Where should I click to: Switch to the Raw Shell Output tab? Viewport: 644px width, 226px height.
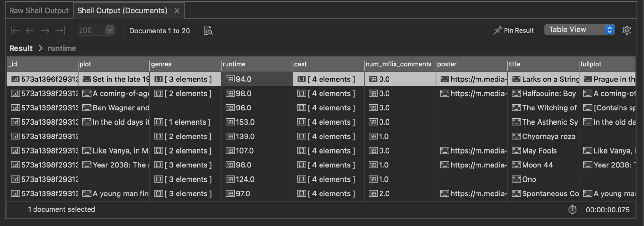click(39, 10)
